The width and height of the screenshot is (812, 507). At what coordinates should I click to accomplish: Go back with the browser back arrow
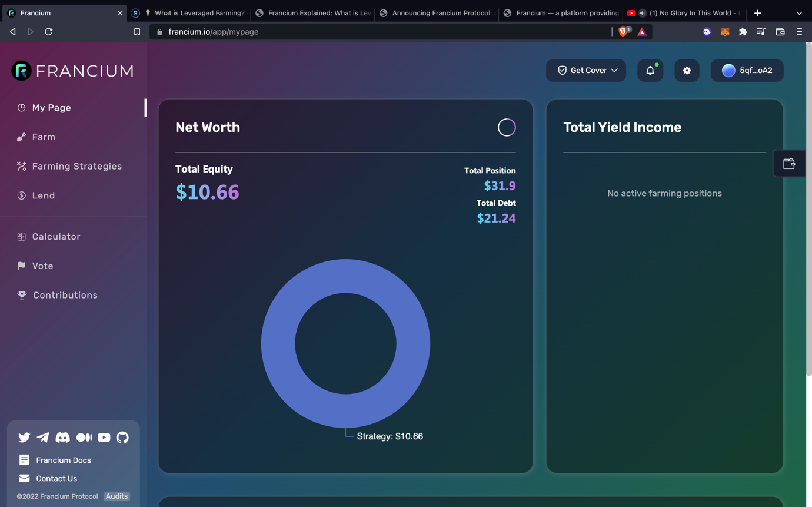coord(13,32)
